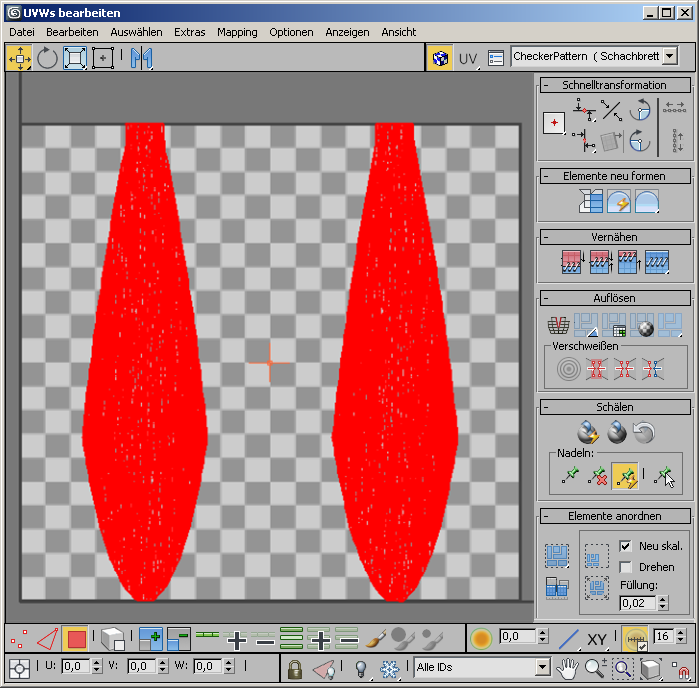This screenshot has height=688, width=699.
Task: Select the Zoom Region tool
Action: (623, 668)
